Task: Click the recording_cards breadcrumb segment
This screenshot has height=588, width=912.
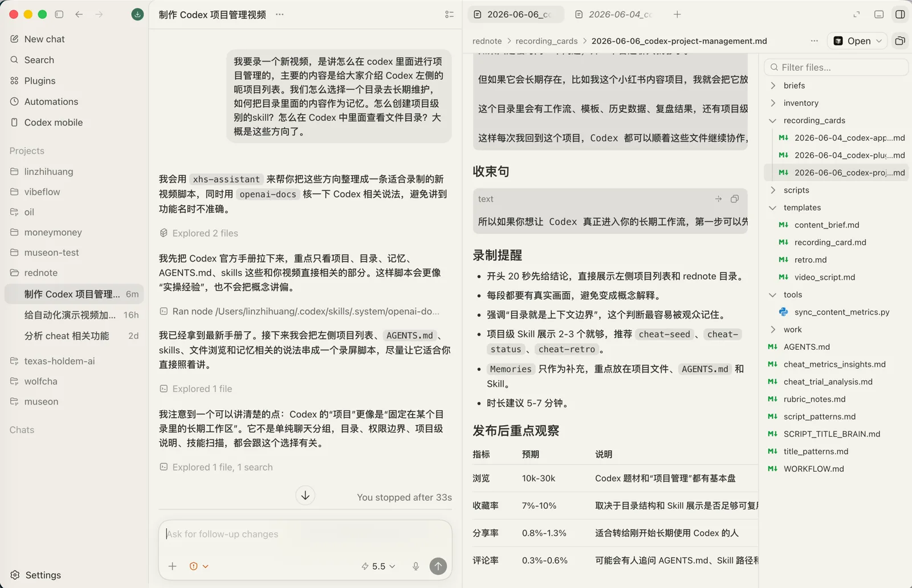Action: pyautogui.click(x=546, y=41)
